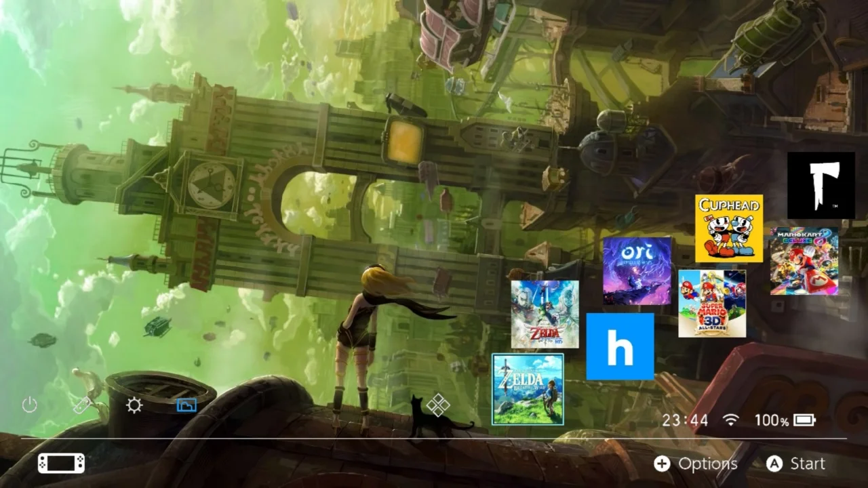
Task: Click the A Start button
Action: (796, 464)
